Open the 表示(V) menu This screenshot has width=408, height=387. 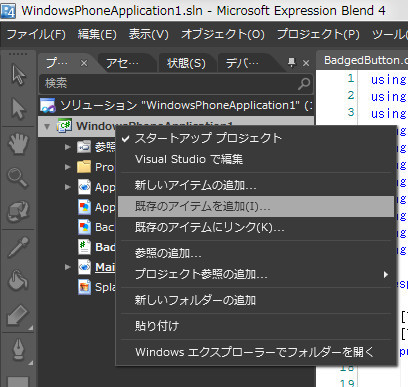[x=149, y=34]
